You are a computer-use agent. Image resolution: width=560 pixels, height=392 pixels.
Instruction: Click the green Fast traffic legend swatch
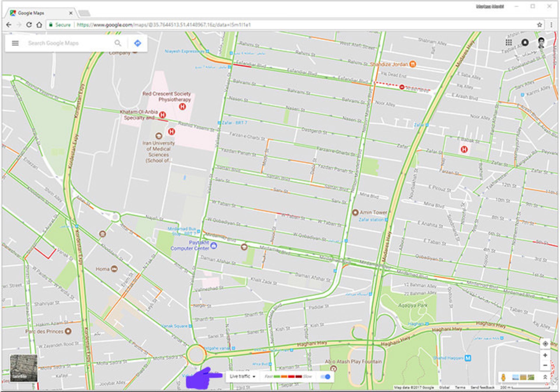277,377
